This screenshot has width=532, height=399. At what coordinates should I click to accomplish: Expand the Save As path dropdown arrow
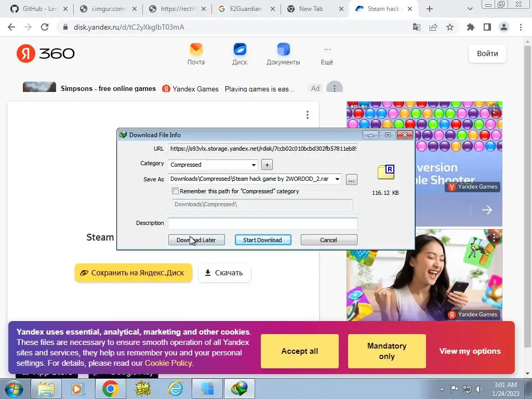337,179
